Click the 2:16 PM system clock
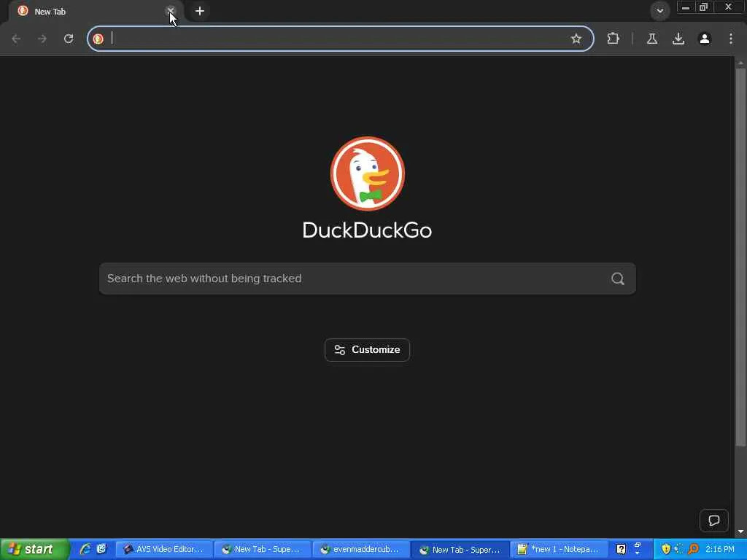This screenshot has width=747, height=560. [720, 550]
